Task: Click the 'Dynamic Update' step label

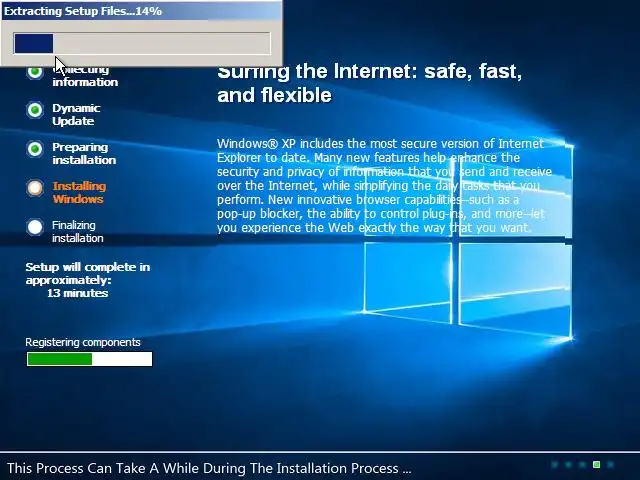Action: pos(76,115)
